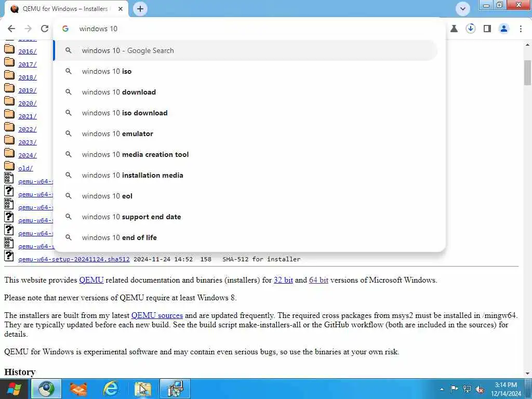
Task: Open a new tab with the plus button
Action: coord(140,9)
